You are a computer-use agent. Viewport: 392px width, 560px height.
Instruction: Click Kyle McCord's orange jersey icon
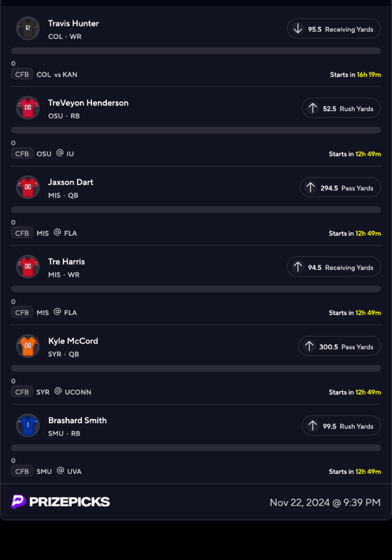27,347
